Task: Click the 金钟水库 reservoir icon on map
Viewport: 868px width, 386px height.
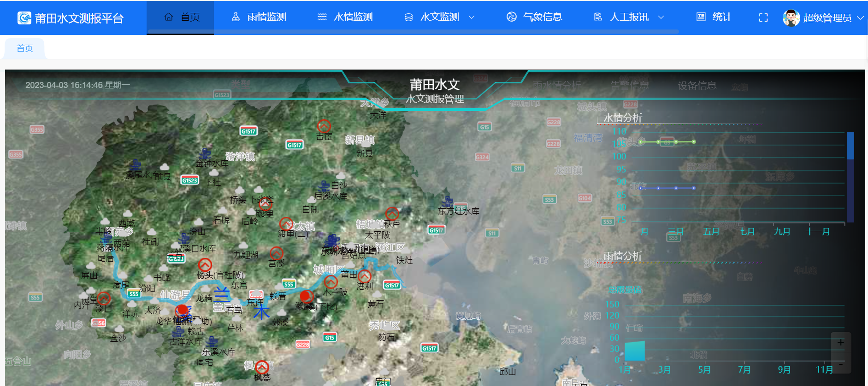Action: [x=205, y=154]
